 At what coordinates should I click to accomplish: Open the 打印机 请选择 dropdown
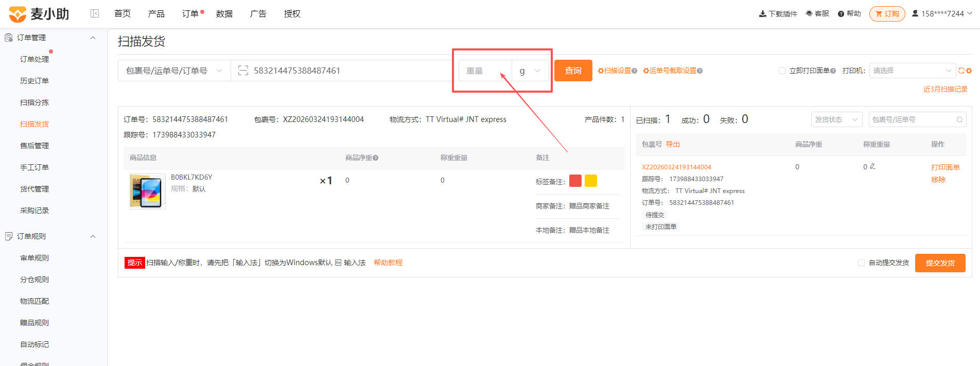[x=913, y=71]
